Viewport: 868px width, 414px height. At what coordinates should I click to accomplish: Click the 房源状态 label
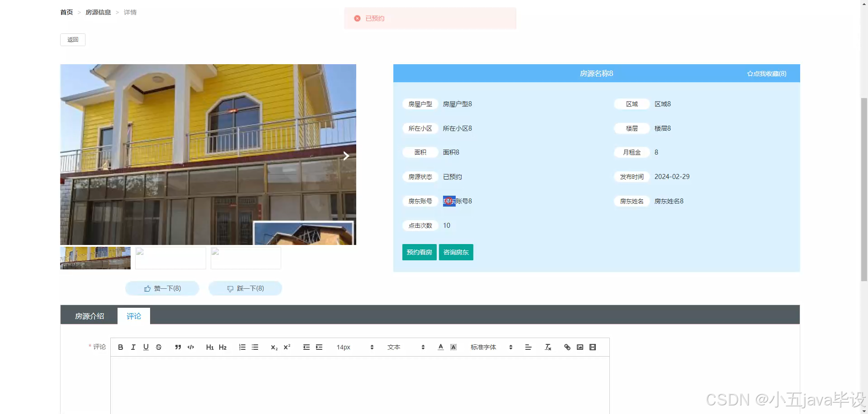[420, 177]
